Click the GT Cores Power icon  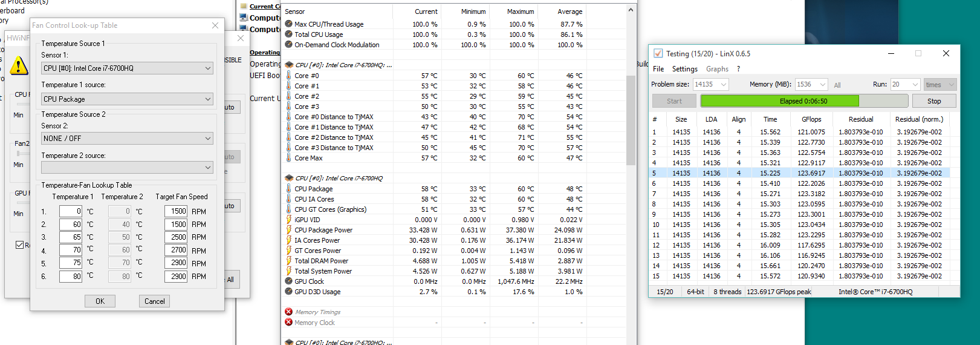pos(288,251)
